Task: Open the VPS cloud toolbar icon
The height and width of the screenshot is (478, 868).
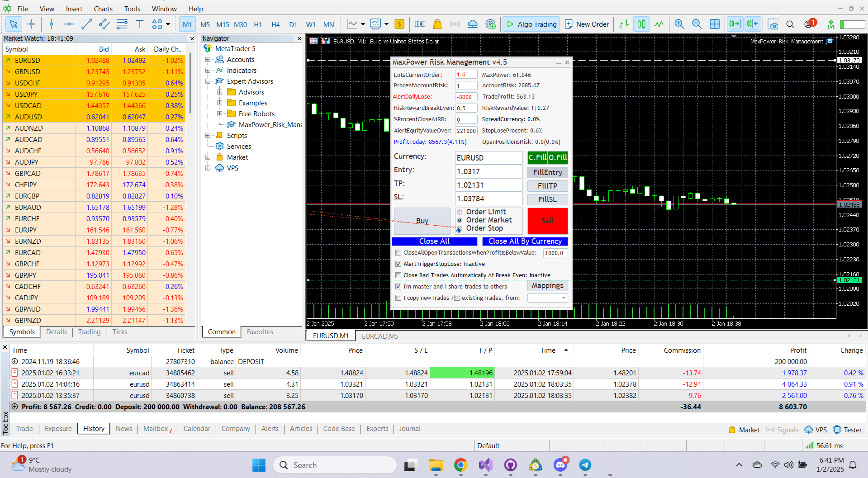Action: 473,24
